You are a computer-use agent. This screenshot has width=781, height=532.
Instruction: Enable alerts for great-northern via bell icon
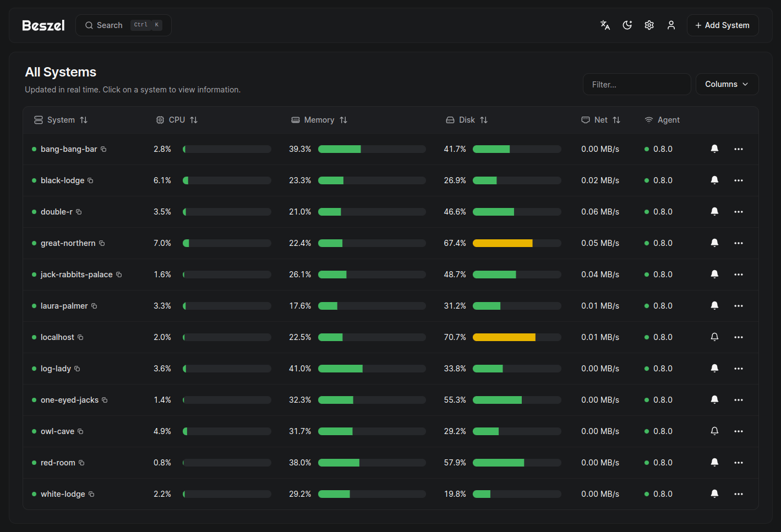[x=714, y=243]
